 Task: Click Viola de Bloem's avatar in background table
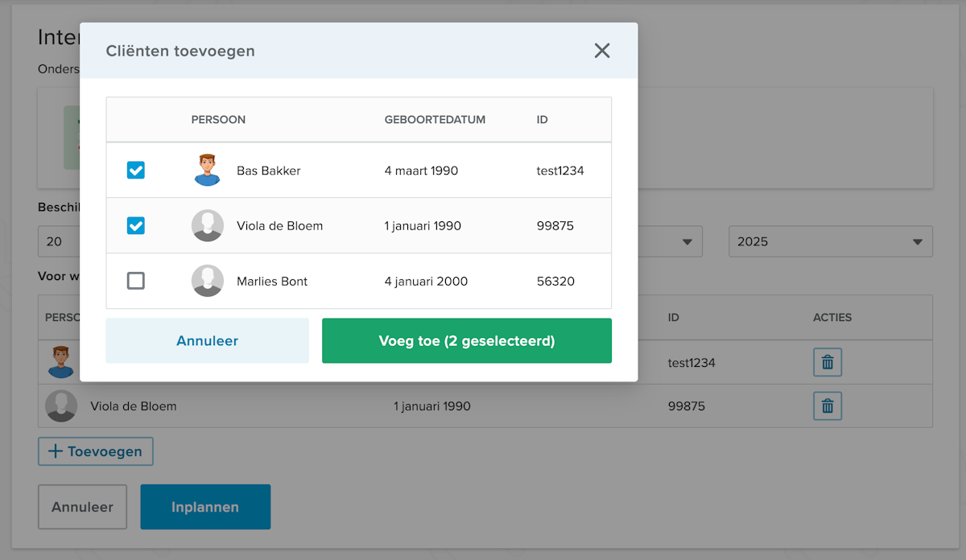tap(61, 406)
